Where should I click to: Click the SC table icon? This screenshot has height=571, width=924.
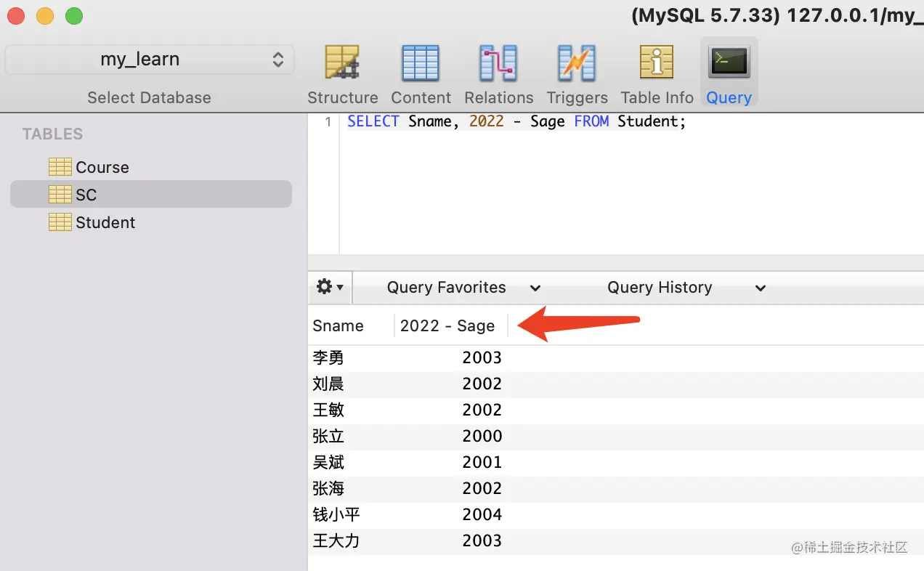point(60,195)
